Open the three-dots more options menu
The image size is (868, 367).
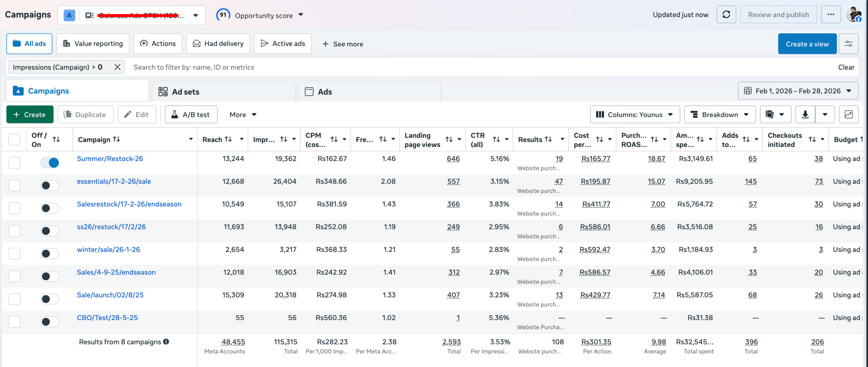click(831, 15)
